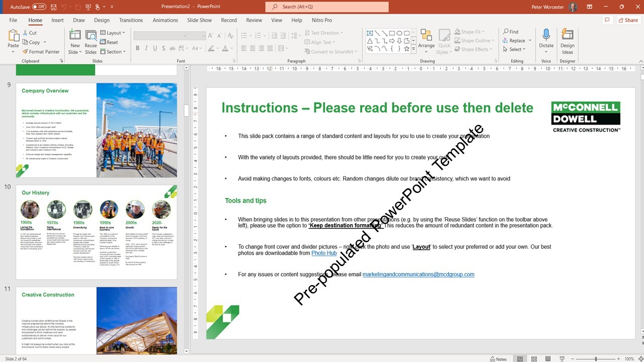Click the zoom in plus icon

pyautogui.click(x=618, y=359)
